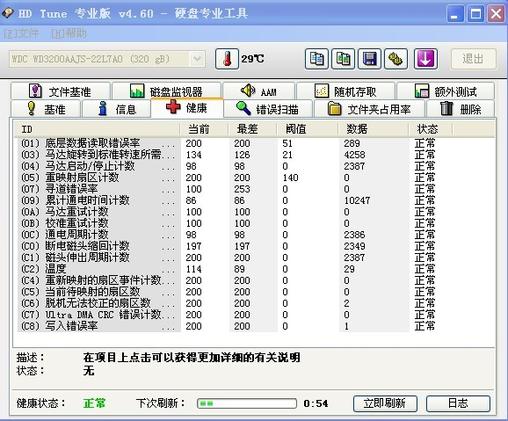The image size is (508, 421).
Task: Click the next refresh progress bar
Action: pos(247,404)
